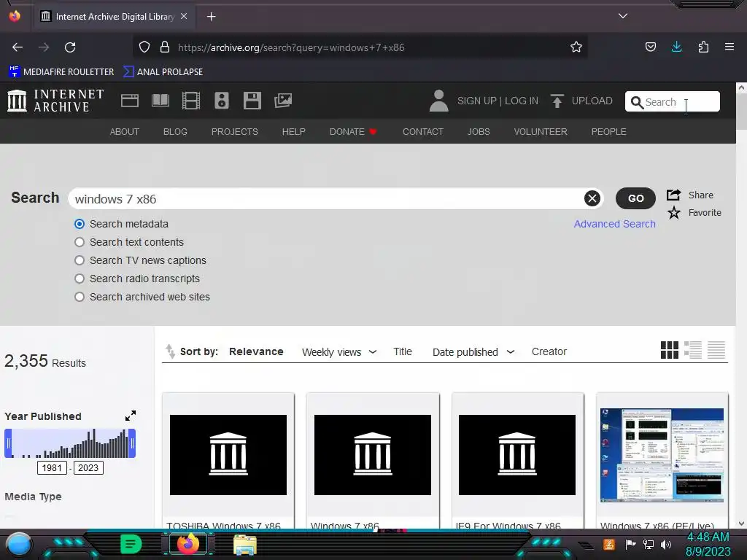Open File Explorer from taskbar
Viewport: 747px width, 560px height.
click(245, 544)
